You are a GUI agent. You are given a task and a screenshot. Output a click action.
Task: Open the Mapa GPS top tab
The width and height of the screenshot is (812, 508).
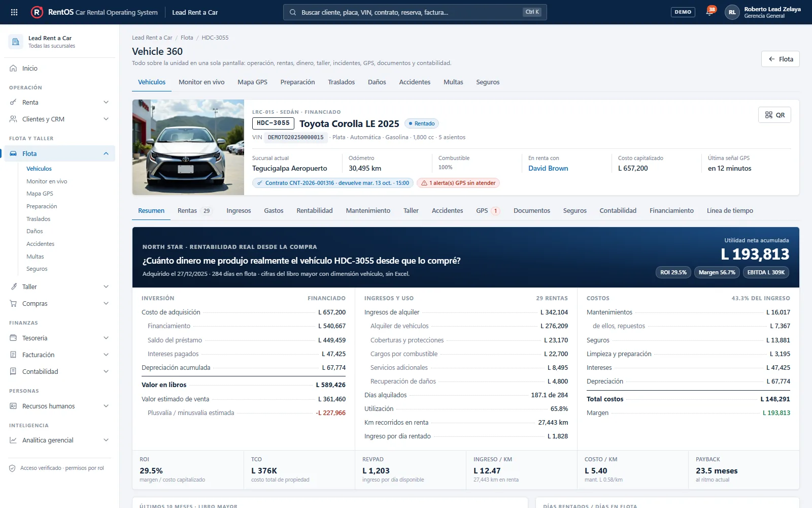[x=252, y=82]
